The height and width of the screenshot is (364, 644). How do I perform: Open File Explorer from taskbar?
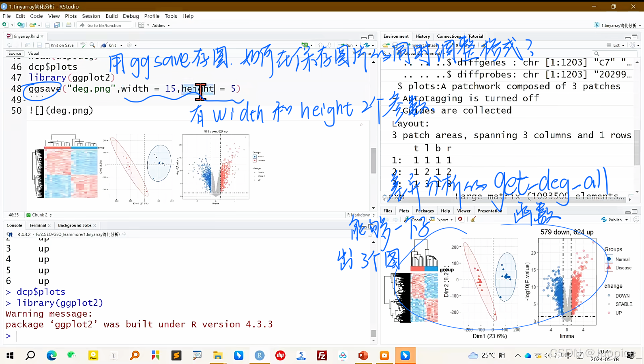tap(218, 355)
